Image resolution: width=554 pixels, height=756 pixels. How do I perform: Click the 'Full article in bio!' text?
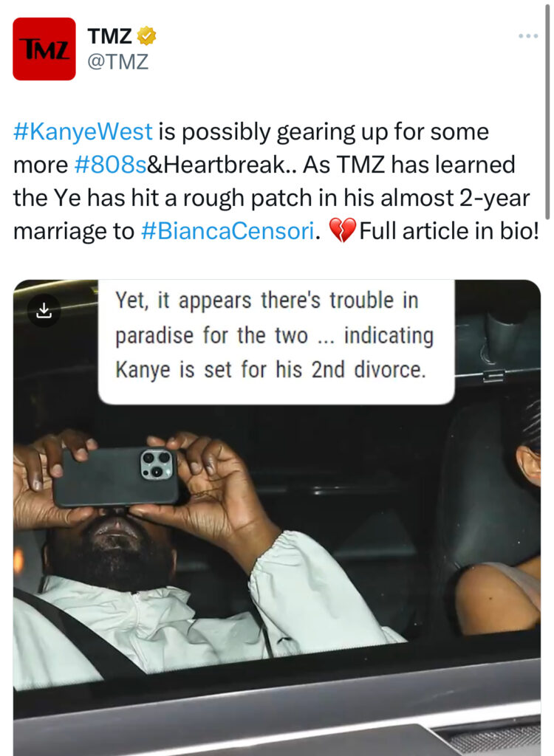tap(449, 230)
